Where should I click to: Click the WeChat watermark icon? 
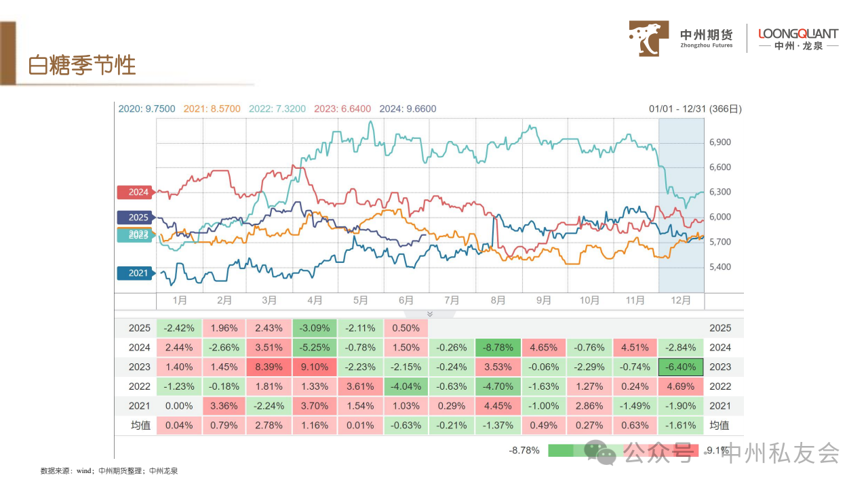click(x=601, y=451)
